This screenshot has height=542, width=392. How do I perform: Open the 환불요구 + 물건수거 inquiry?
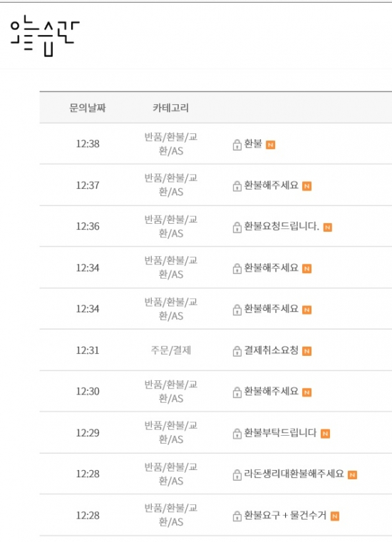[285, 516]
